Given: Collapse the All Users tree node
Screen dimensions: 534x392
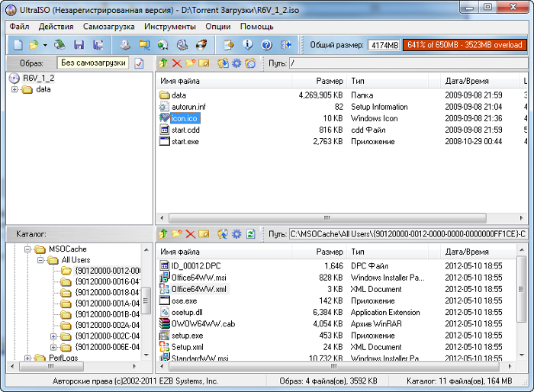Looking at the screenshot, I should 41,260.
